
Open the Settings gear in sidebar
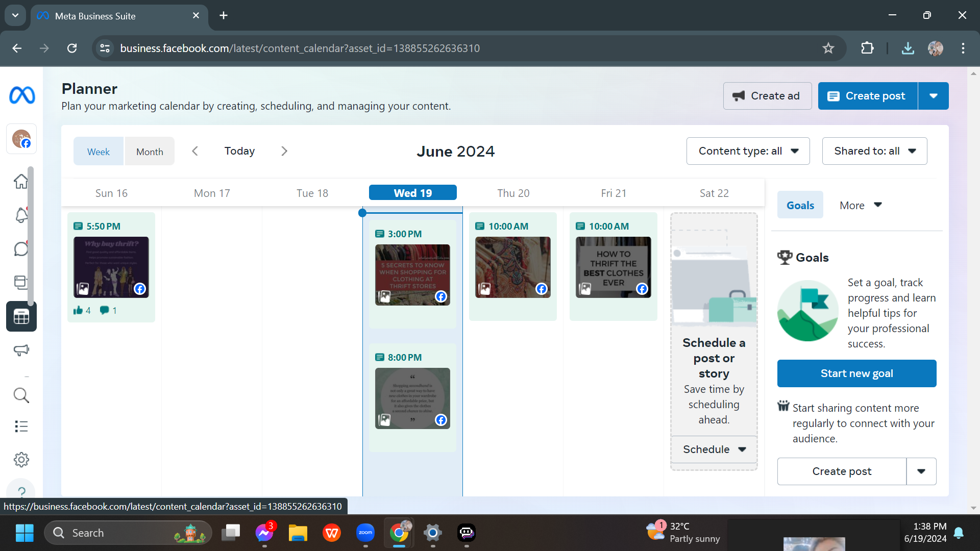pyautogui.click(x=21, y=460)
